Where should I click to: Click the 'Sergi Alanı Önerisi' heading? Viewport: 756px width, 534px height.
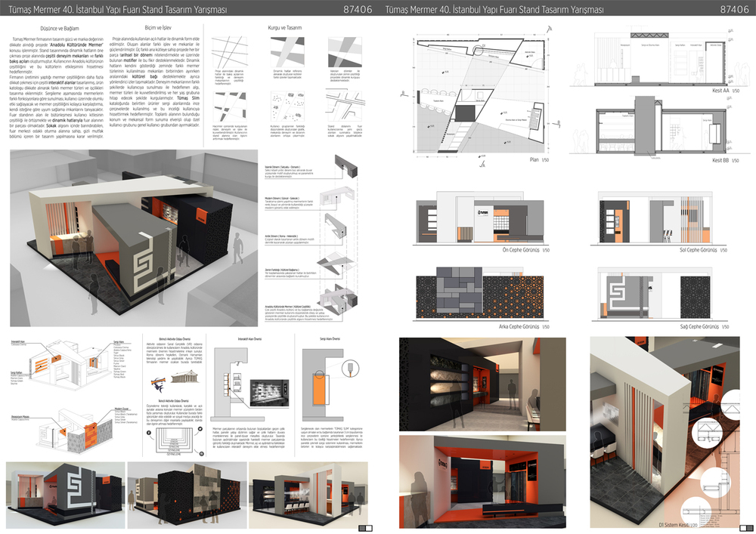[330, 339]
